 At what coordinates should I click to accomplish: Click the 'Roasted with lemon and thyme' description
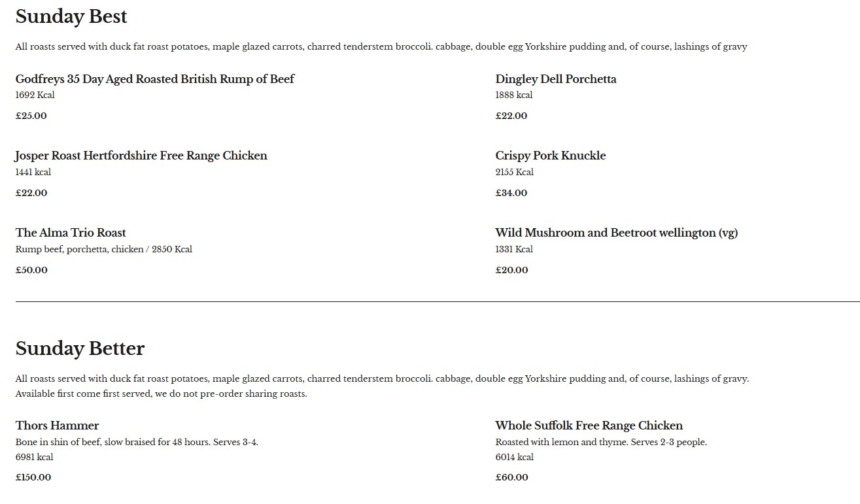point(601,442)
